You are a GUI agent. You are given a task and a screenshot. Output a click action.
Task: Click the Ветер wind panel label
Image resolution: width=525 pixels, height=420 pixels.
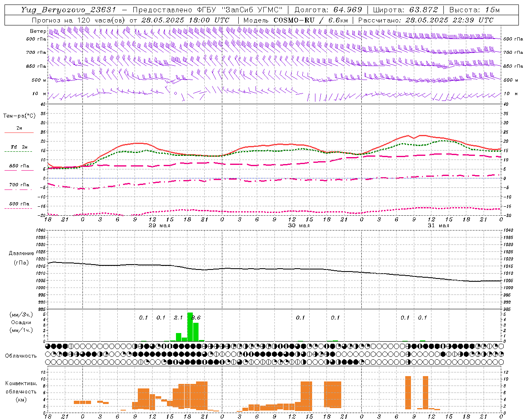(x=38, y=31)
